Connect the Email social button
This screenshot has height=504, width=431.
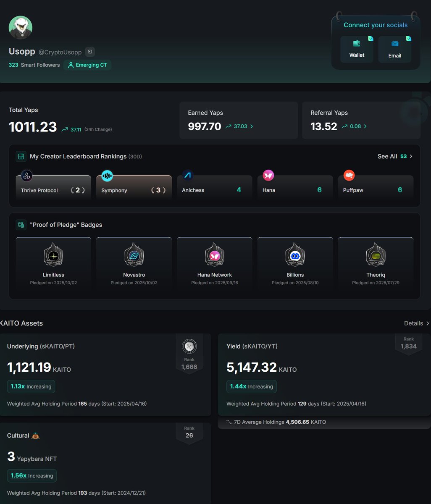point(394,49)
